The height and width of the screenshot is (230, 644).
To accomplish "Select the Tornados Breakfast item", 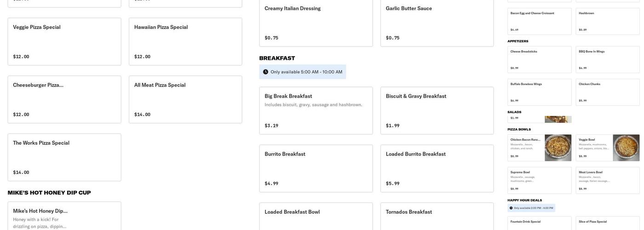I will tap(437, 216).
